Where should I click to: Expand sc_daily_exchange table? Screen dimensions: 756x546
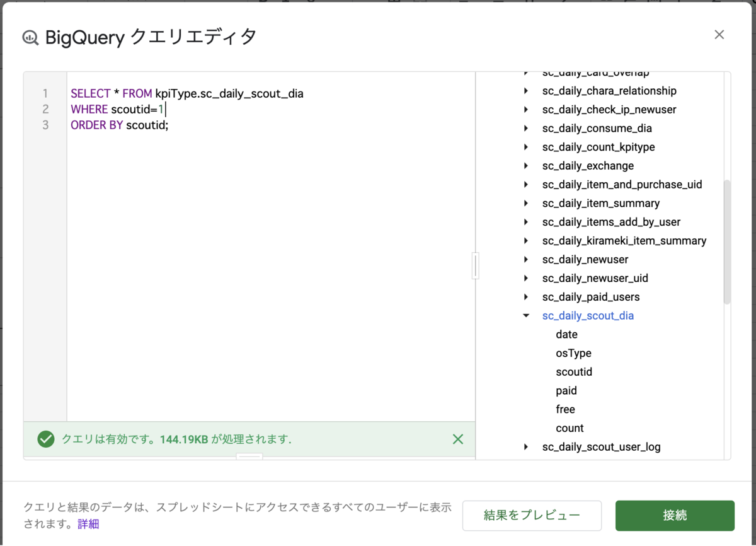pyautogui.click(x=526, y=166)
